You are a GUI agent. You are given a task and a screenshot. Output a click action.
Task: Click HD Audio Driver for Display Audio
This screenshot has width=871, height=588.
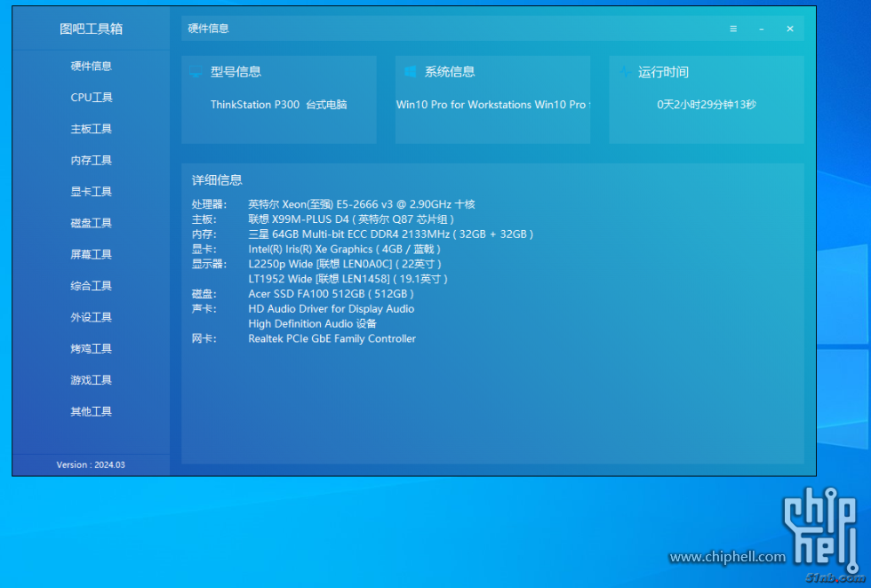(331, 309)
